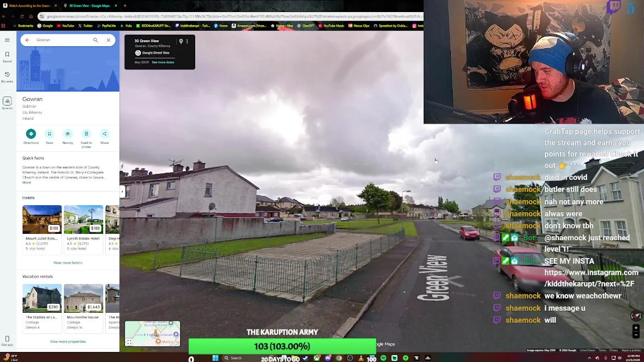Image resolution: width=644 pixels, height=362 pixels.
Task: Search Nearby places around Gowran
Action: pos(67,136)
